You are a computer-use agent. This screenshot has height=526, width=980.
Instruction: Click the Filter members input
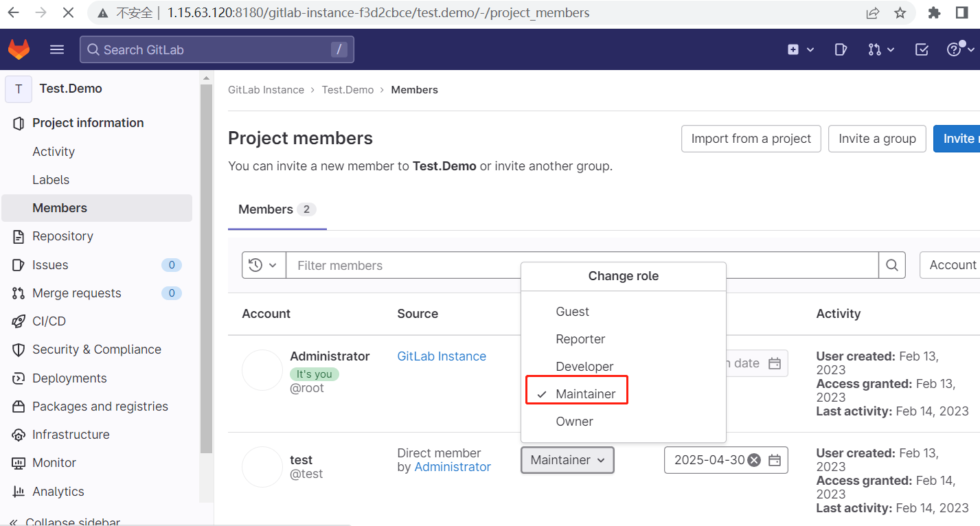point(582,265)
